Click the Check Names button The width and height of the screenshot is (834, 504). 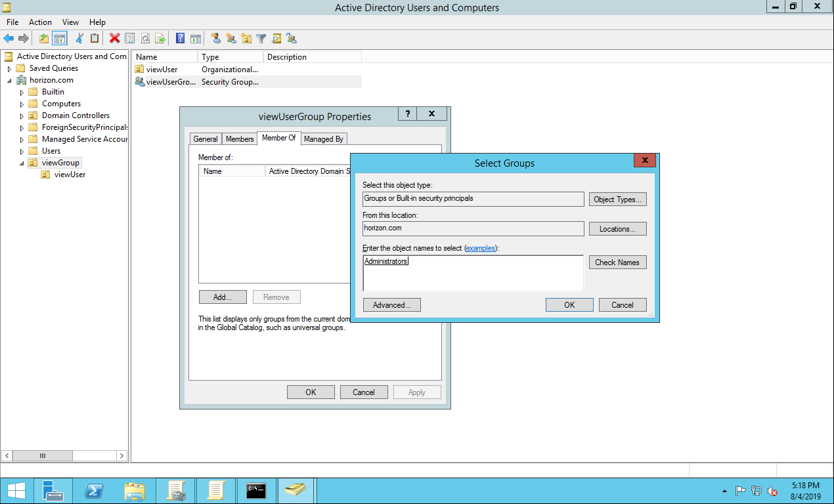[617, 262]
